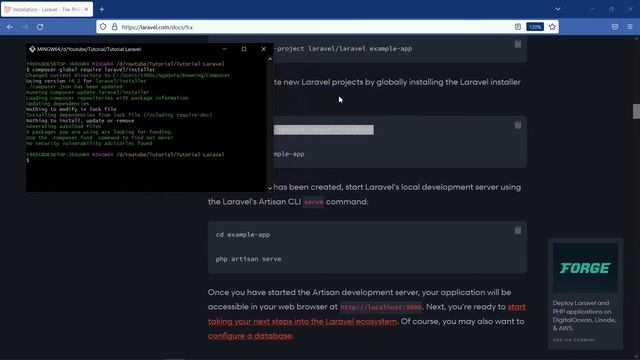Image resolution: width=640 pixels, height=360 pixels.
Task: Open the Firefox hamburger menu
Action: click(x=630, y=27)
